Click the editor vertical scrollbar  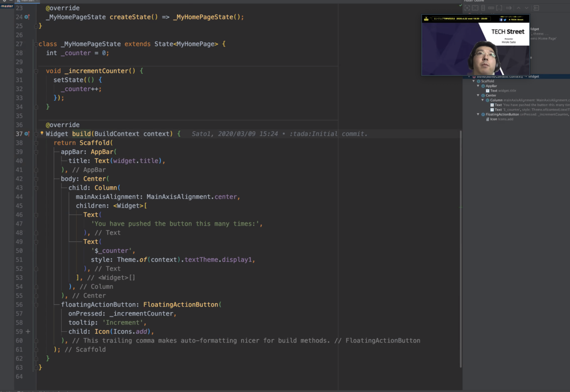pyautogui.click(x=460, y=249)
